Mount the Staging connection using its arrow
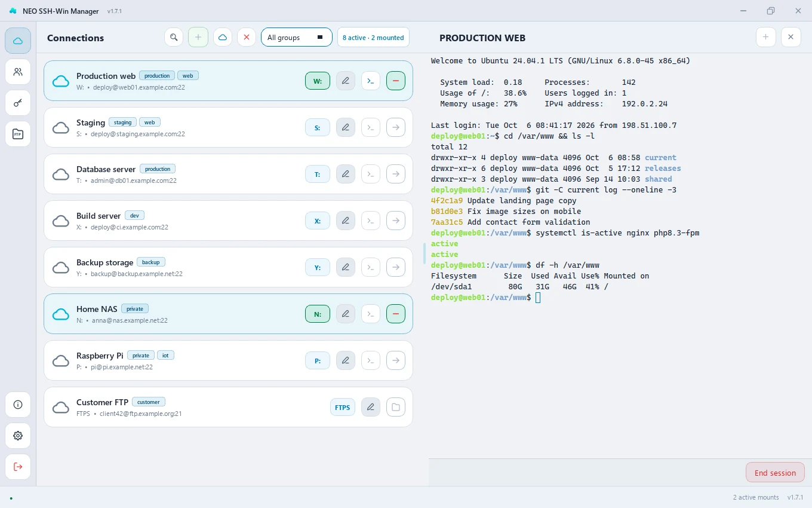The width and height of the screenshot is (812, 508). pyautogui.click(x=396, y=127)
